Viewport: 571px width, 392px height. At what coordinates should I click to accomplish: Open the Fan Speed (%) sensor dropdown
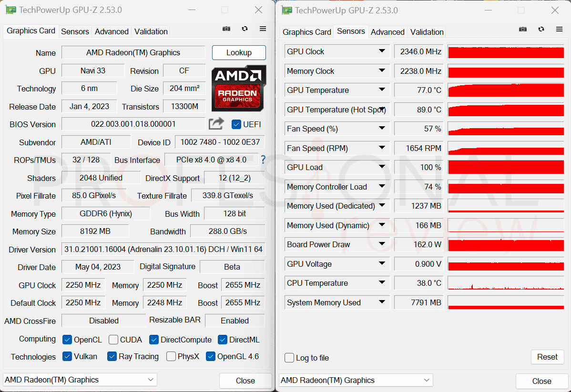click(x=382, y=129)
